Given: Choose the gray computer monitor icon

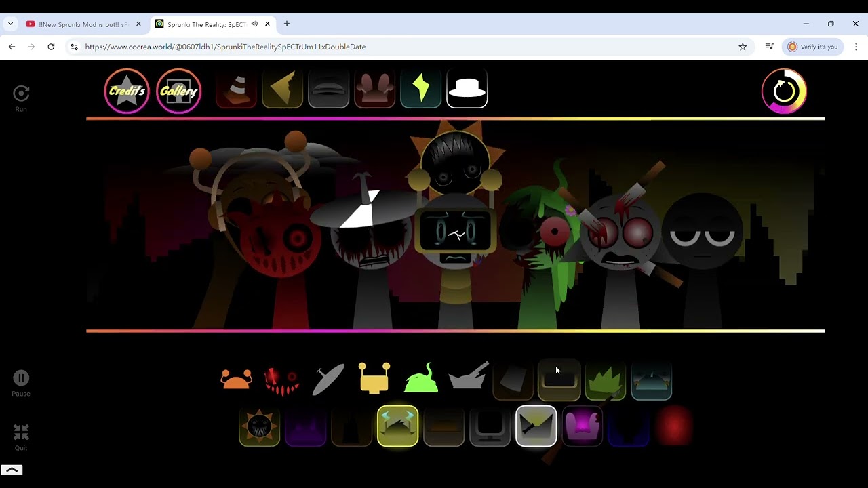Looking at the screenshot, I should click(x=490, y=426).
